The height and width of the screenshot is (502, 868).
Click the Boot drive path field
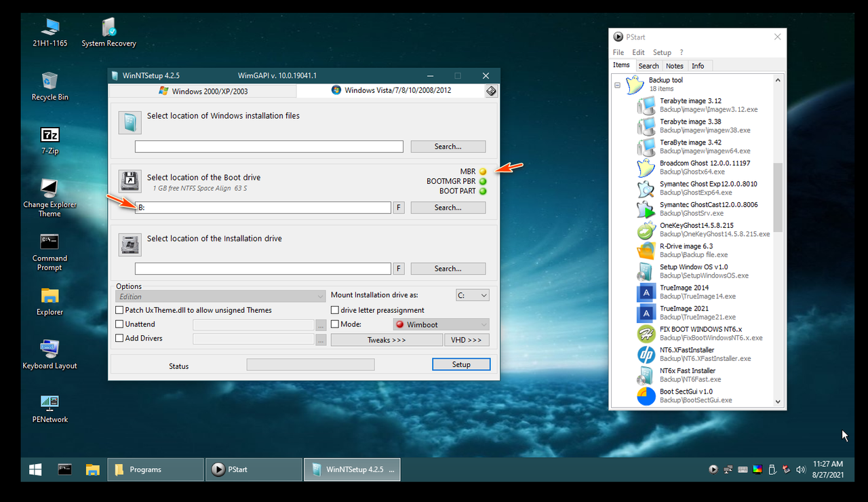(263, 208)
